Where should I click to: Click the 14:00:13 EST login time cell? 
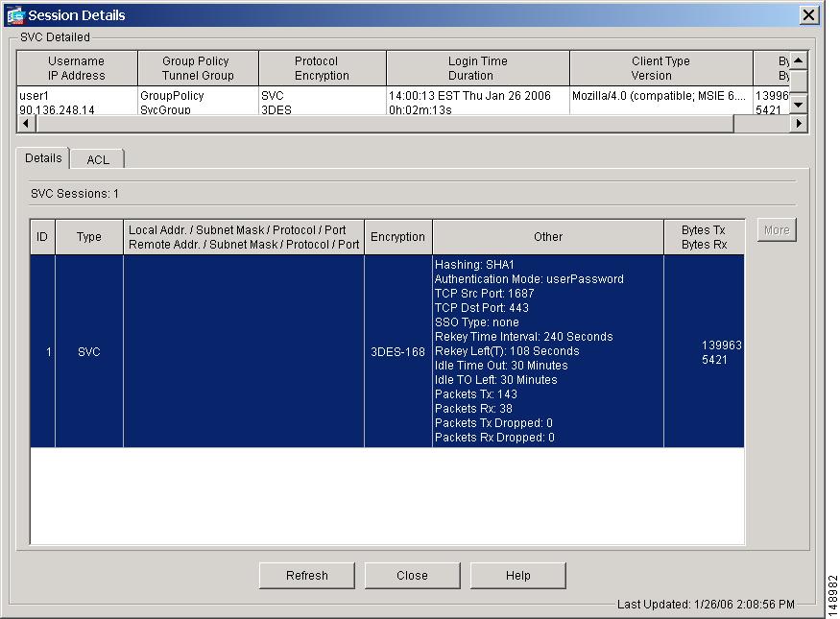pos(477,101)
